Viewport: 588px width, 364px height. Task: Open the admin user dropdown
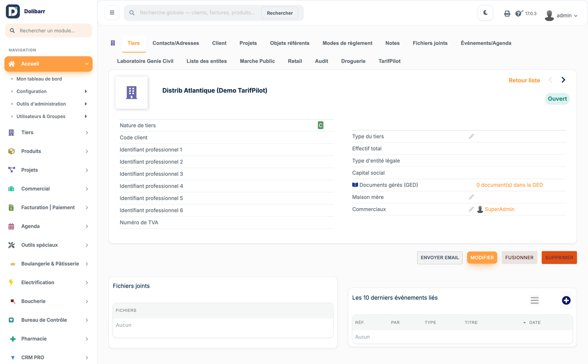[562, 15]
